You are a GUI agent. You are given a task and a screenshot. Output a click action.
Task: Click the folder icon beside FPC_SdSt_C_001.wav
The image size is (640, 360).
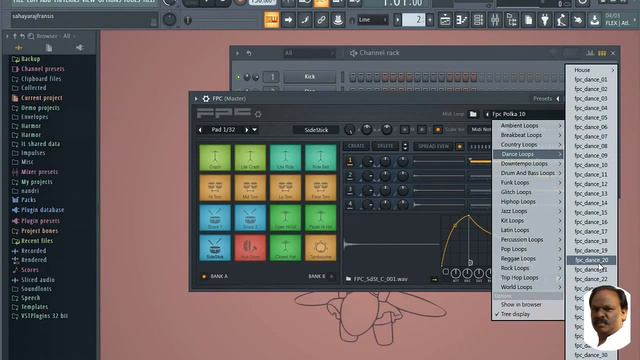point(349,279)
